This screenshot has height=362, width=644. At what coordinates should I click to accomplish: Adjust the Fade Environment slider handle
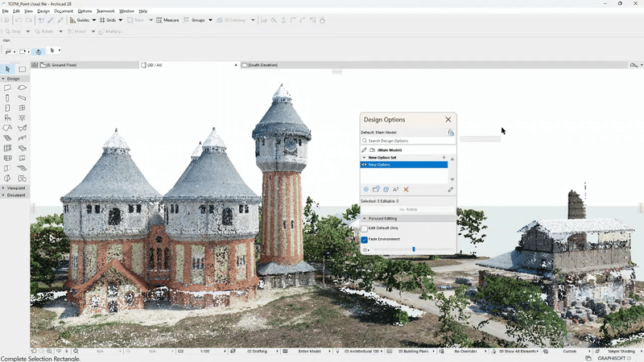point(414,249)
